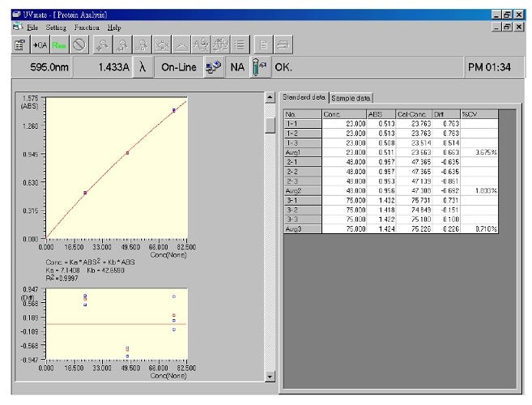This screenshot has width=532, height=405.
Task: Open the Help menu
Action: point(114,28)
